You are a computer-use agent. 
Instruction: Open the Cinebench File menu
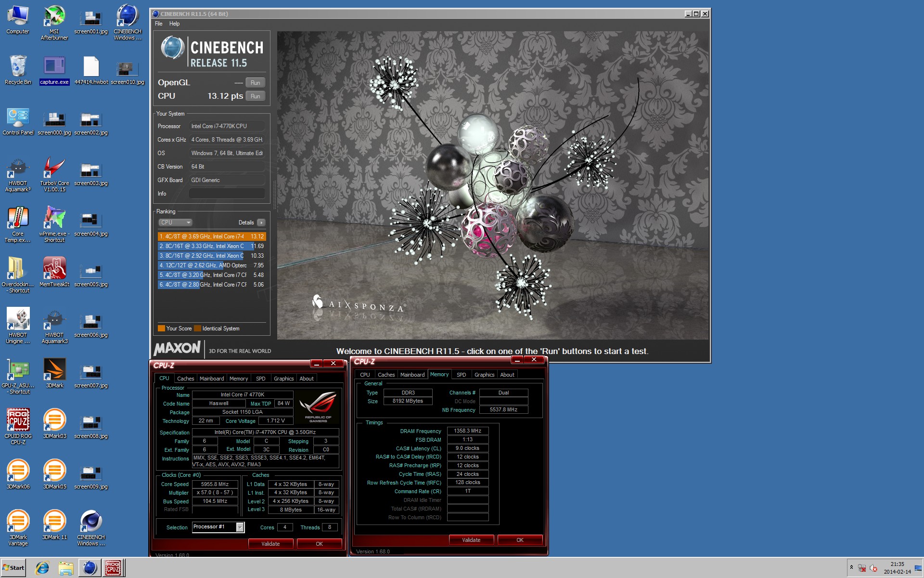pyautogui.click(x=158, y=24)
